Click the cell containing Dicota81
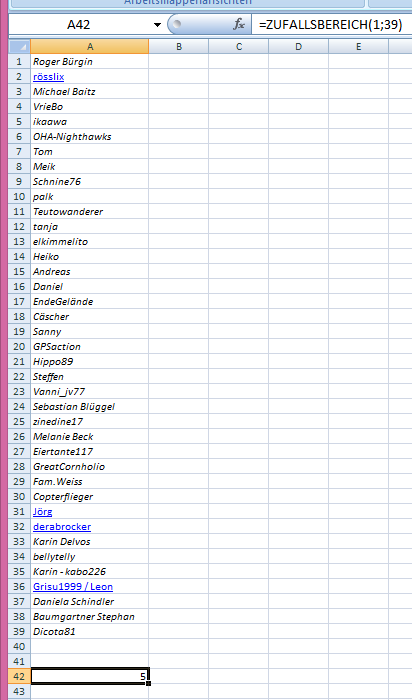412x700 pixels. (90, 632)
